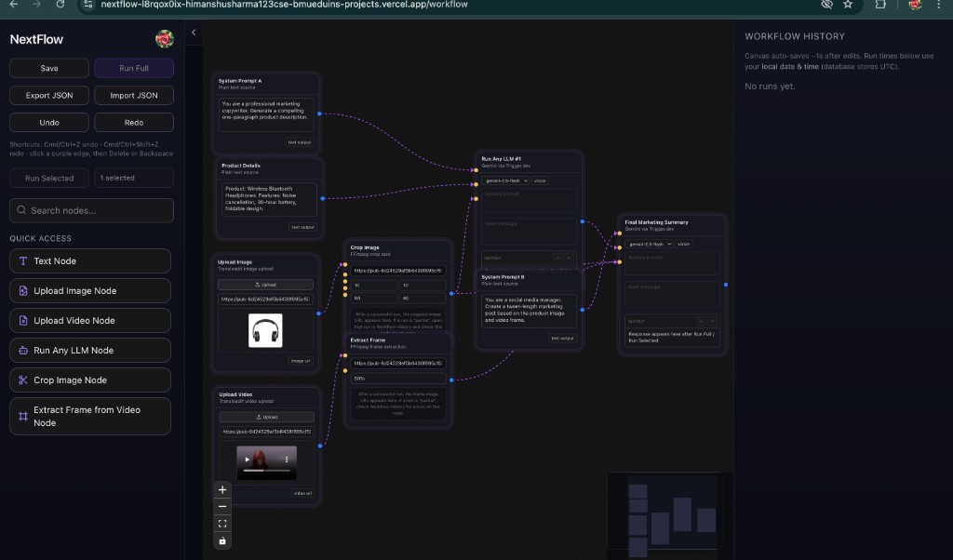Click the headphones image preview
This screenshot has height=560, width=953.
[265, 330]
